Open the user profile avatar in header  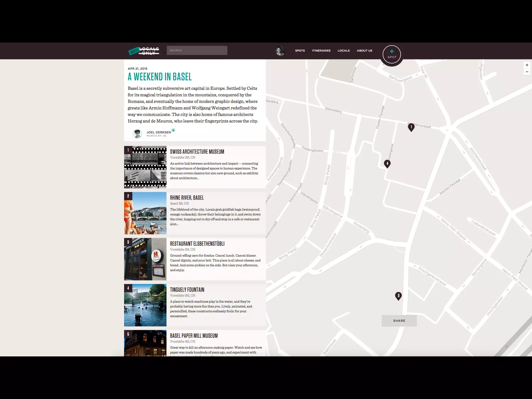[x=280, y=51]
